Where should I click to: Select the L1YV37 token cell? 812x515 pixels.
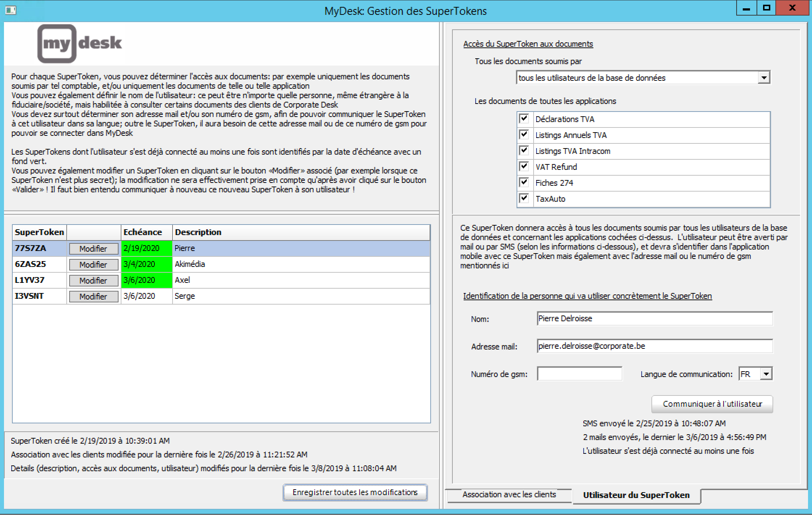[40, 280]
